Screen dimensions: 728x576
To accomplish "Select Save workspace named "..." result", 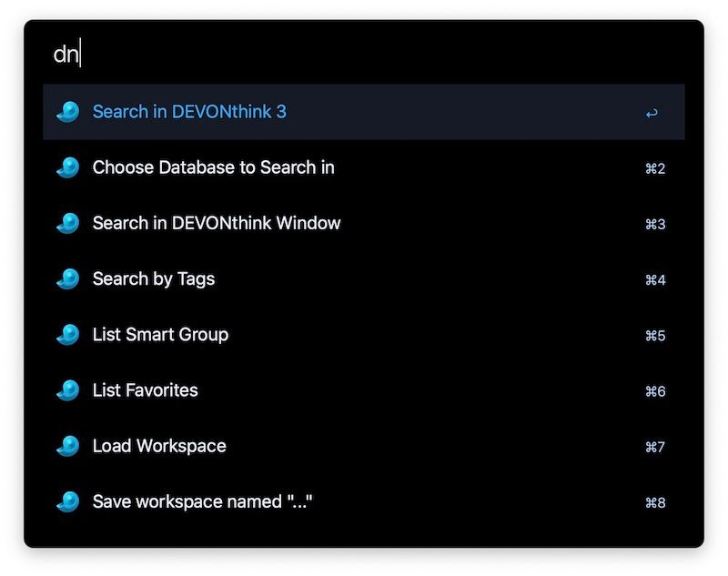I will (x=363, y=501).
